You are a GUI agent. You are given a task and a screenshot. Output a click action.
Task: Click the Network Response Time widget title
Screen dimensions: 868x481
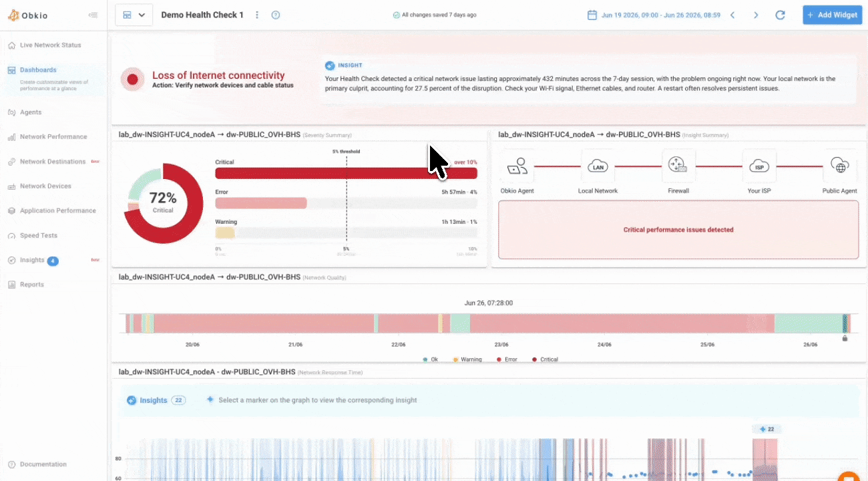pos(240,372)
